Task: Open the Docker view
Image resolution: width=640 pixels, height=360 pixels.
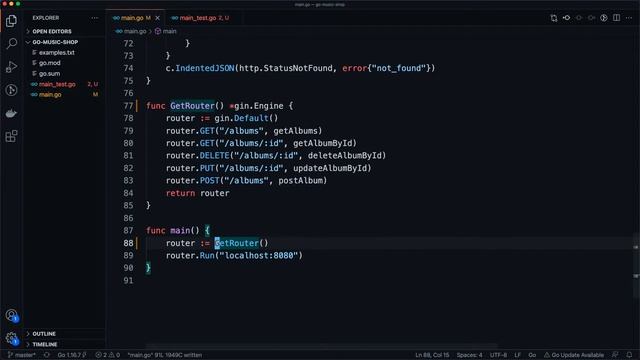Action: pos(11,113)
